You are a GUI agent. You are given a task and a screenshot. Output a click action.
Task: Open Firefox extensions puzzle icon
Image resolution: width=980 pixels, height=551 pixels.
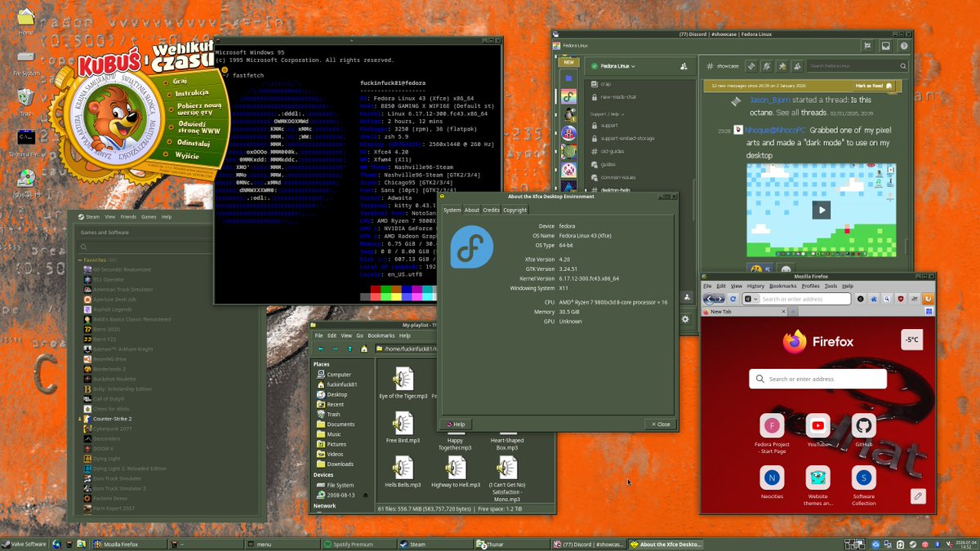(873, 299)
